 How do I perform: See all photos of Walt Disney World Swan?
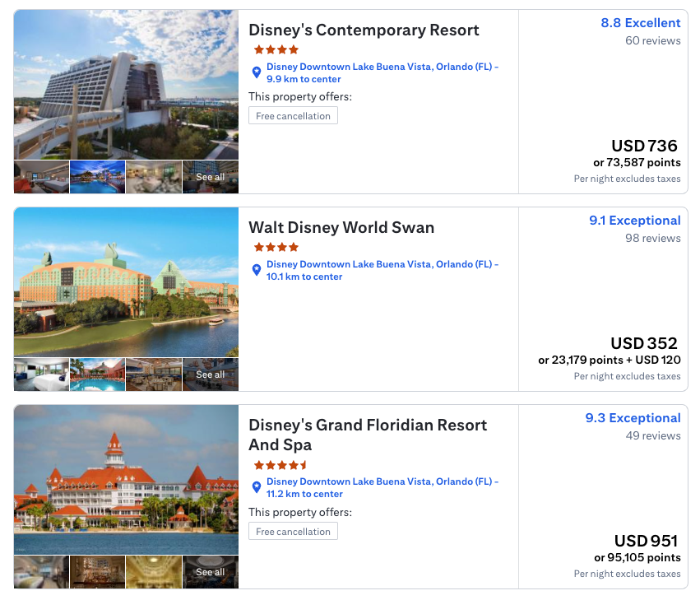point(210,374)
